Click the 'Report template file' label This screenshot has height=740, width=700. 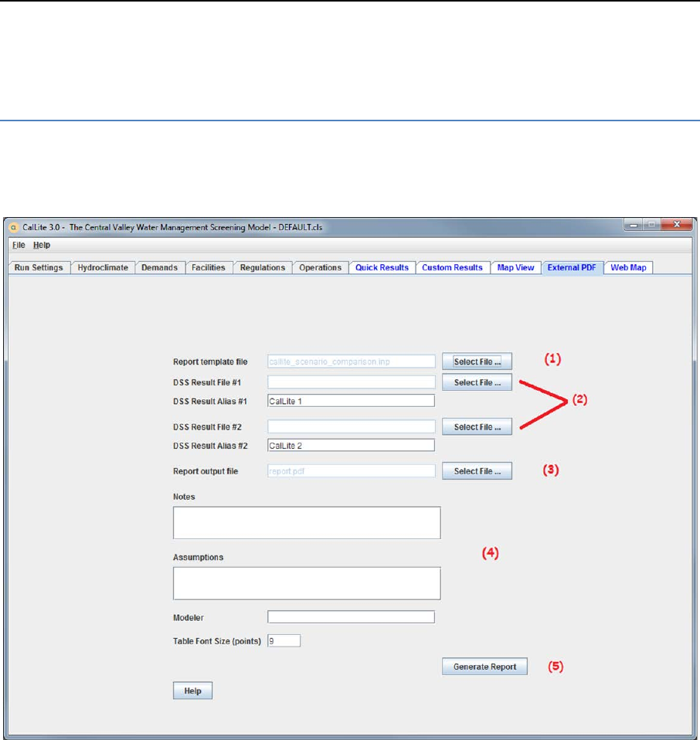coord(210,362)
